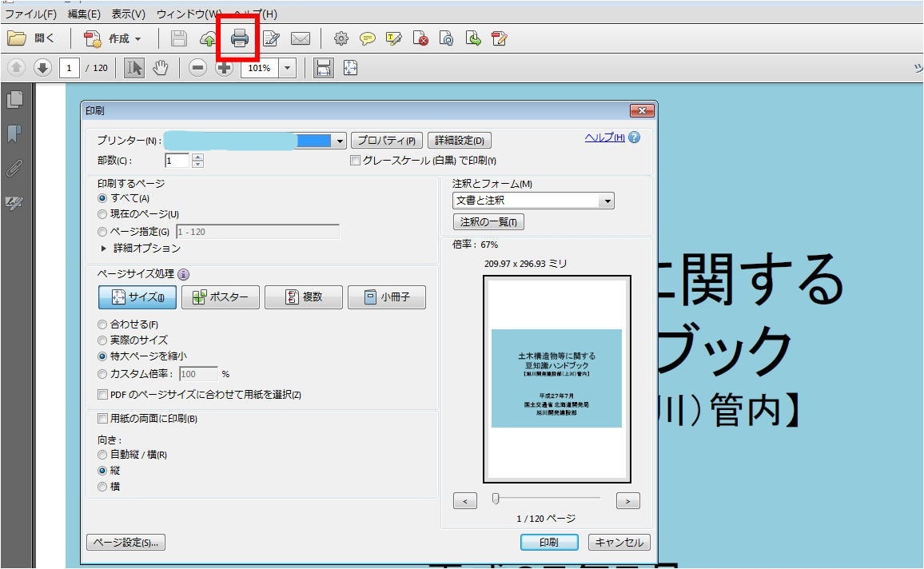Click the cloud upload toolbar icon
Screen dimensions: 924x569
(x=208, y=39)
